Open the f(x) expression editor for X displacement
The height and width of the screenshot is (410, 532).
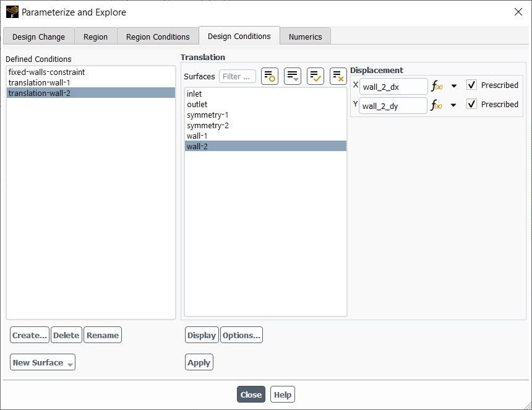tap(436, 85)
